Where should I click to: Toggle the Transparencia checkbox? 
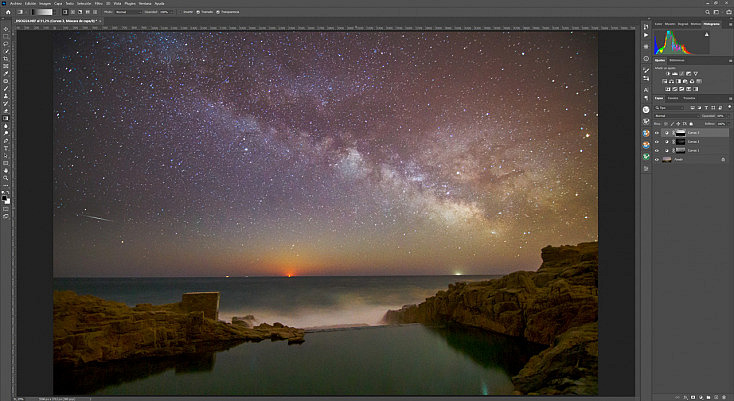pos(218,12)
